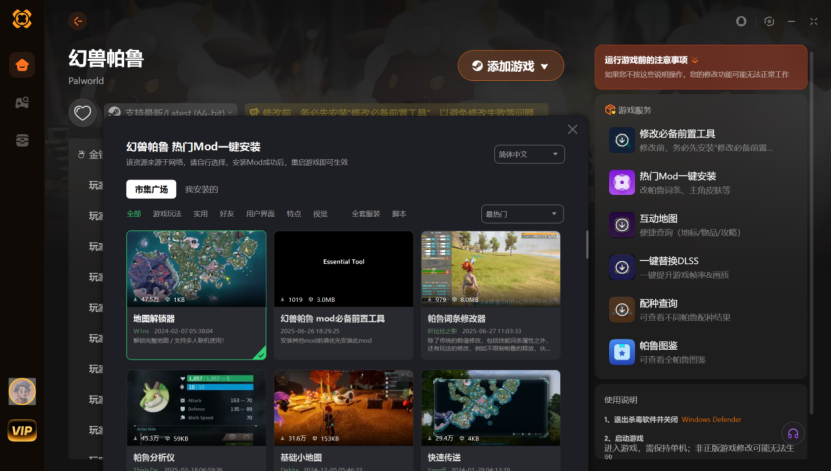The width and height of the screenshot is (831, 471).
Task: Click the 地图解锁器 mod title
Action: [x=154, y=318]
